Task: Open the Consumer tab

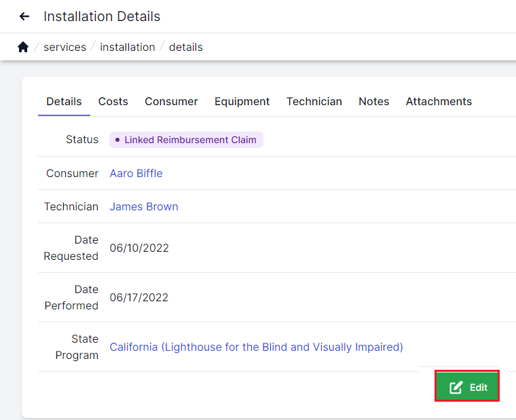Action: pyautogui.click(x=171, y=101)
